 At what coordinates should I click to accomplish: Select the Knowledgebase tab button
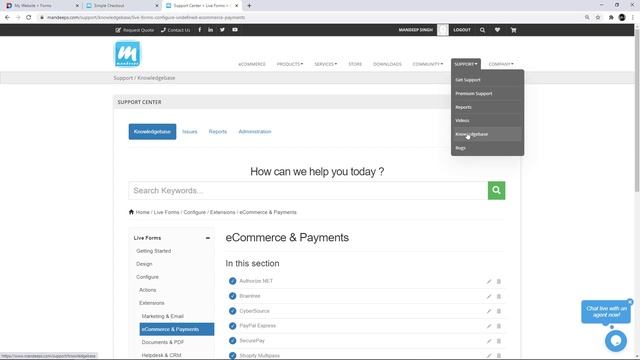[x=152, y=131]
